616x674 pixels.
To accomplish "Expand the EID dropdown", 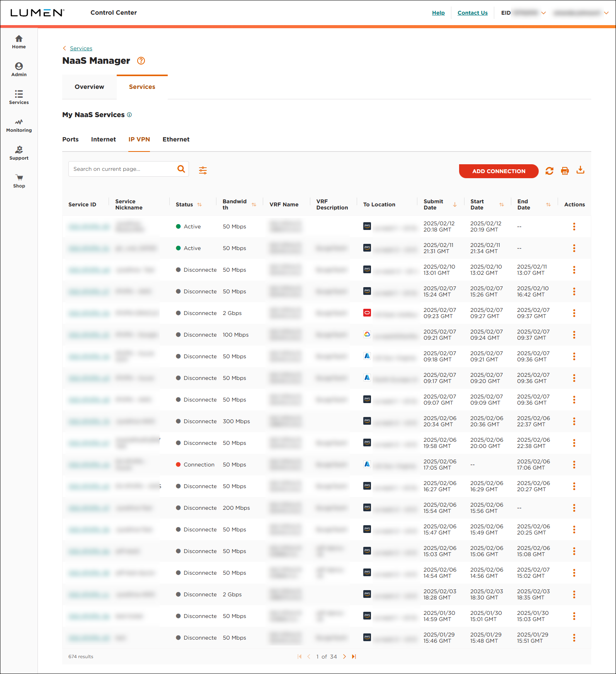I will (x=543, y=13).
